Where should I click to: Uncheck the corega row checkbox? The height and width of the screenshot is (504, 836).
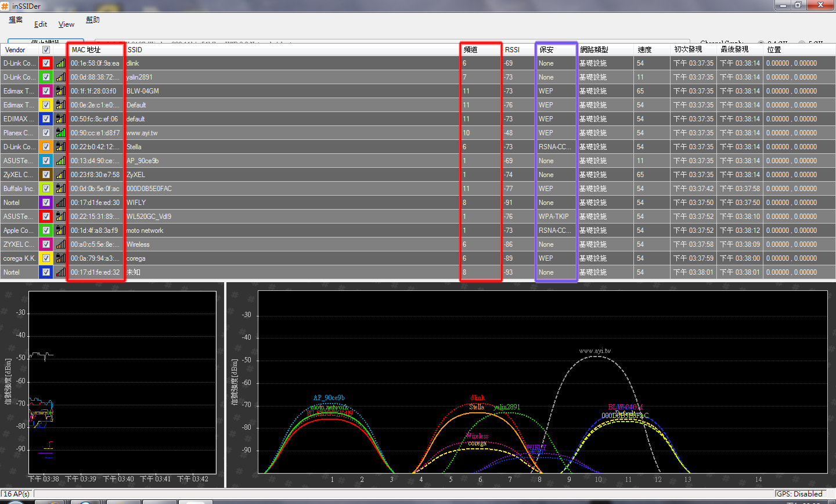(x=46, y=258)
